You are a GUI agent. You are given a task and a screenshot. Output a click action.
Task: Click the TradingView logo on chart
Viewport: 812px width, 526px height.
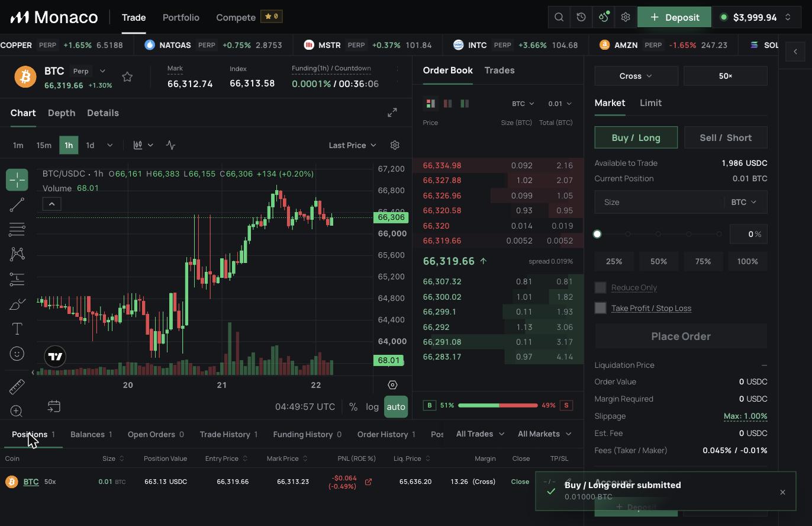(x=55, y=357)
